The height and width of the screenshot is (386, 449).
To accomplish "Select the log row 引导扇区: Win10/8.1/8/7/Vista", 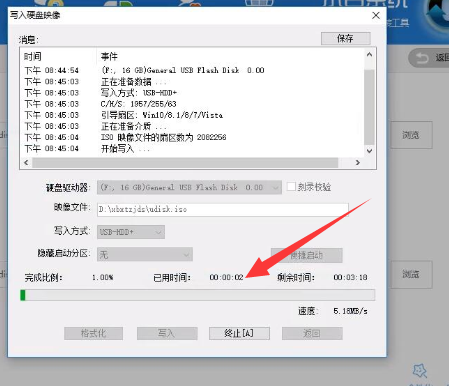I will click(193, 115).
